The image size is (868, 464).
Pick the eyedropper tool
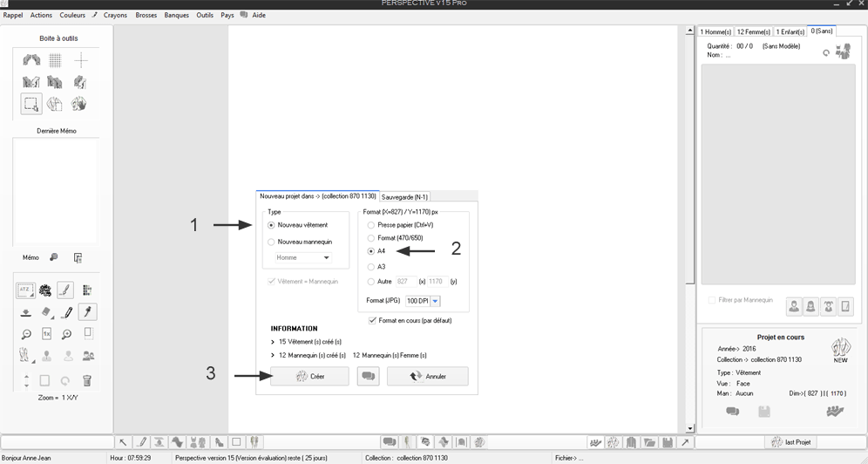[87, 311]
